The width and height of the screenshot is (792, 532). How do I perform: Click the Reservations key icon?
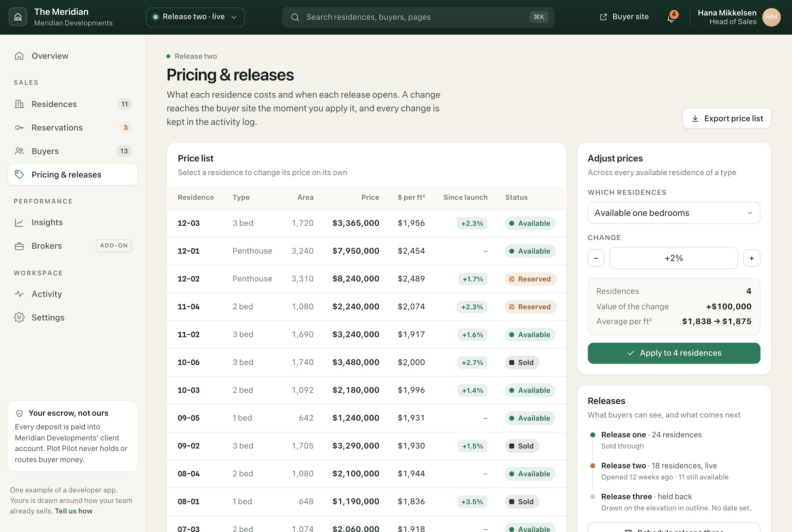tap(19, 127)
